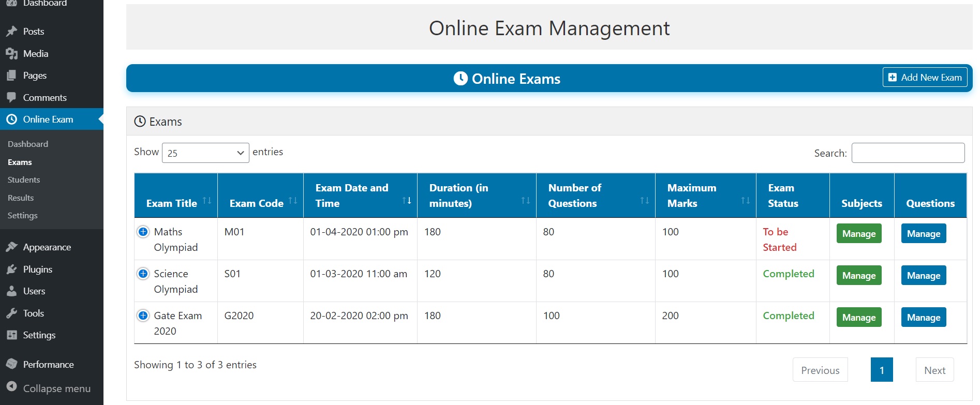Click the Previous pagination button
980x405 pixels.
tap(820, 370)
